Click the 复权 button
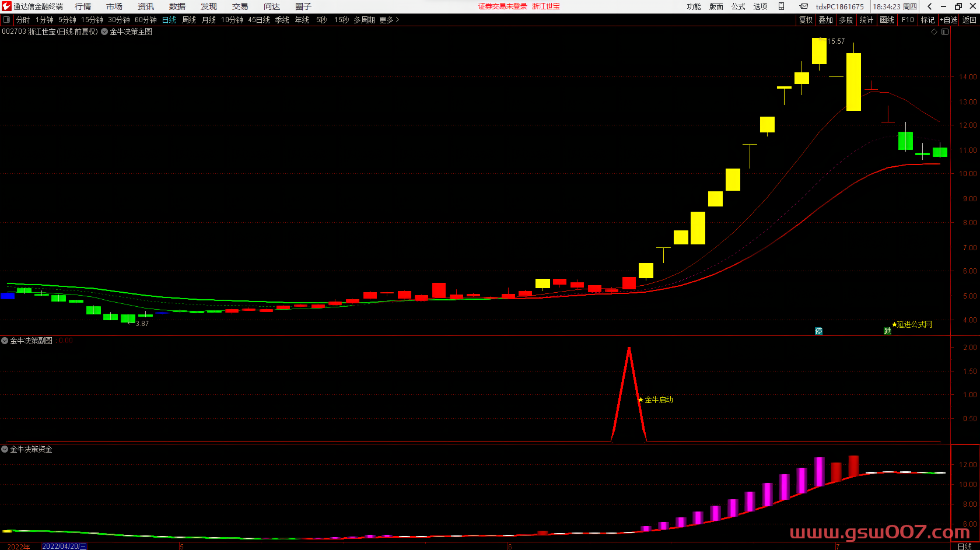Image resolution: width=980 pixels, height=550 pixels. [x=806, y=20]
